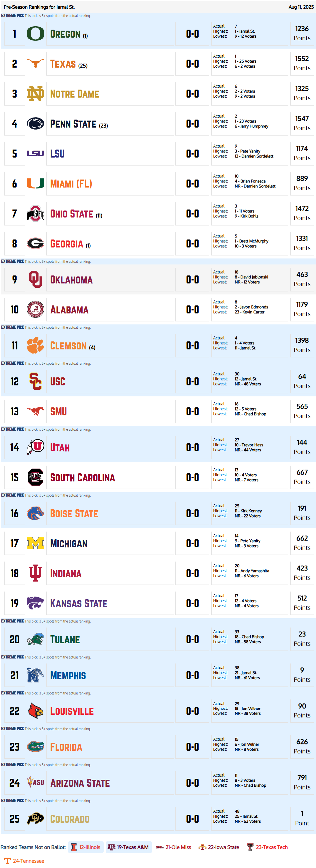Open the 19-Texas A&M link
The height and width of the screenshot is (868, 316).
(128, 847)
